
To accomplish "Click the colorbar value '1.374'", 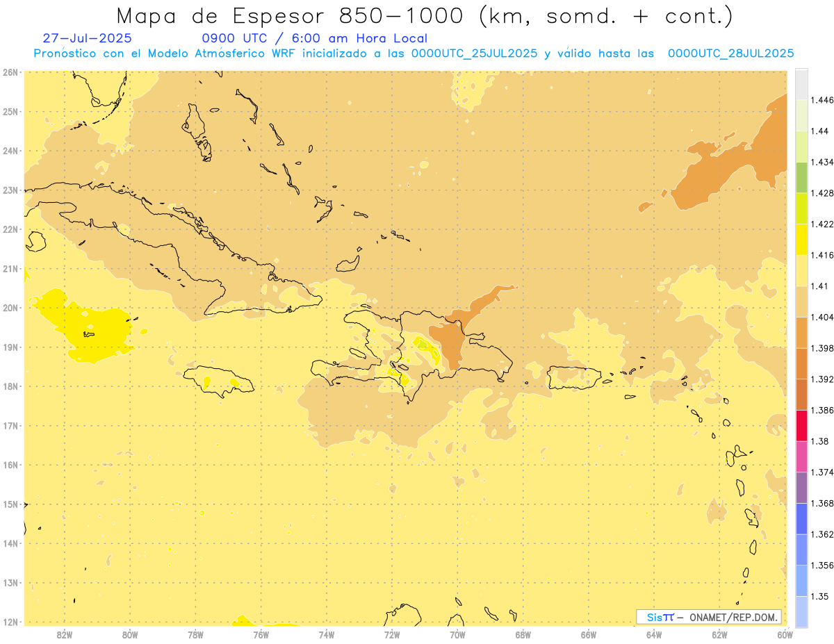I will point(822,472).
